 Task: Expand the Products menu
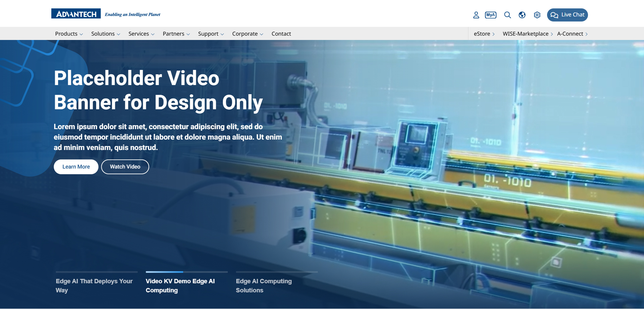pos(69,34)
